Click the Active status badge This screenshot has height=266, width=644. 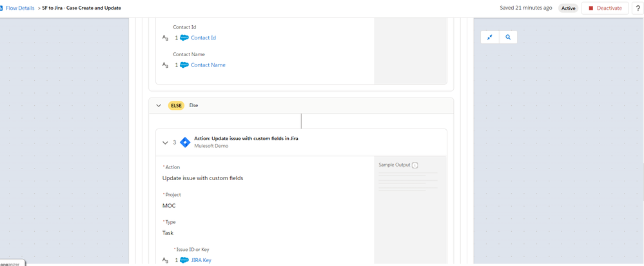(x=569, y=8)
